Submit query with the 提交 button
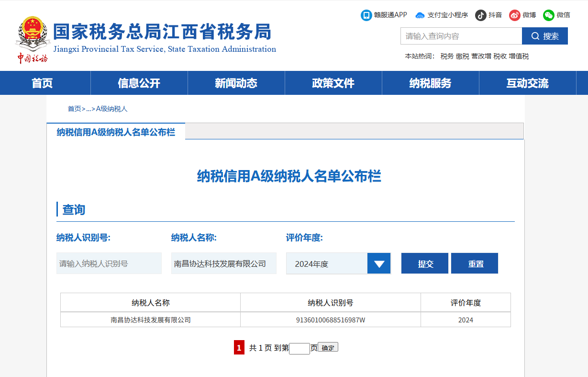The width and height of the screenshot is (588, 377). [x=425, y=264]
